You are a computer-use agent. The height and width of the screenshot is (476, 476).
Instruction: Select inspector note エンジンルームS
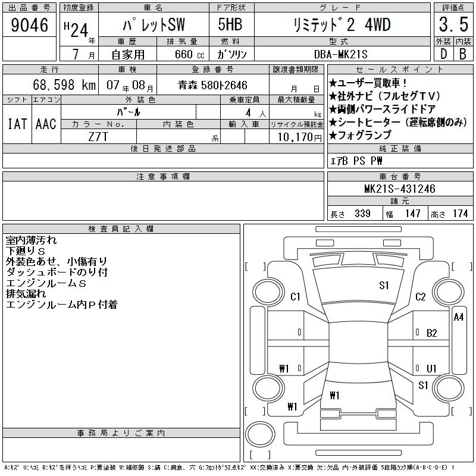tap(46, 283)
